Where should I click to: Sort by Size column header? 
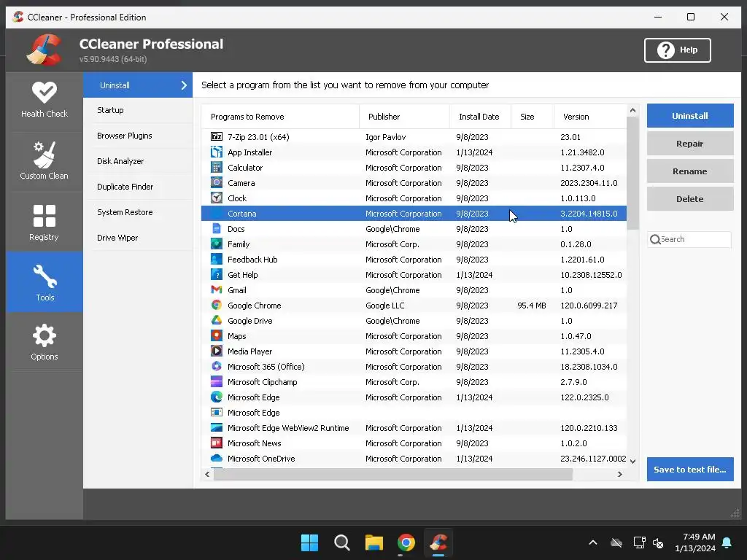[x=532, y=117]
